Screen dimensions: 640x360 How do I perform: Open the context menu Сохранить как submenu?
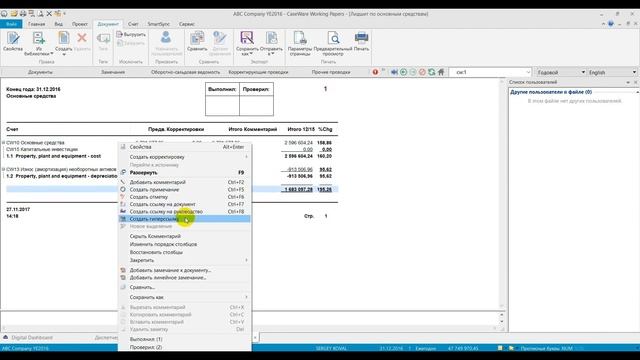point(184,298)
